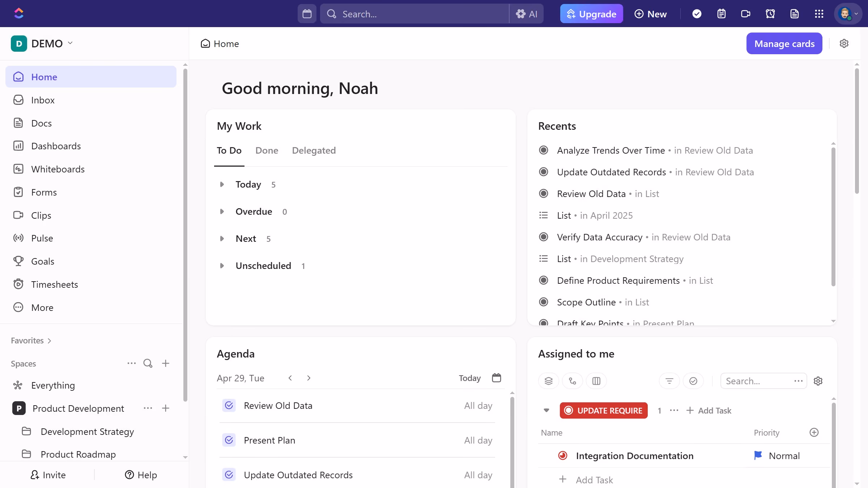Open Agenda calendar picker icon
This screenshot has height=488, width=868.
point(497,378)
